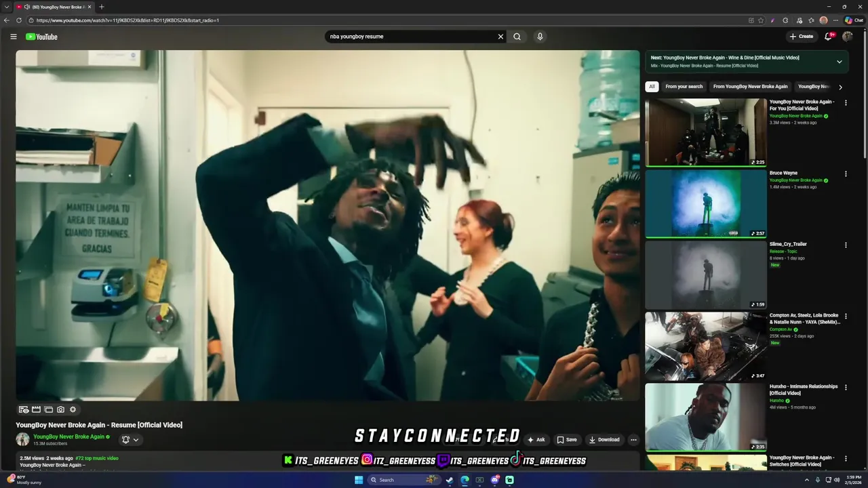Open the Compton Av SheMix thumbnail
The width and height of the screenshot is (868, 488).
(706, 346)
